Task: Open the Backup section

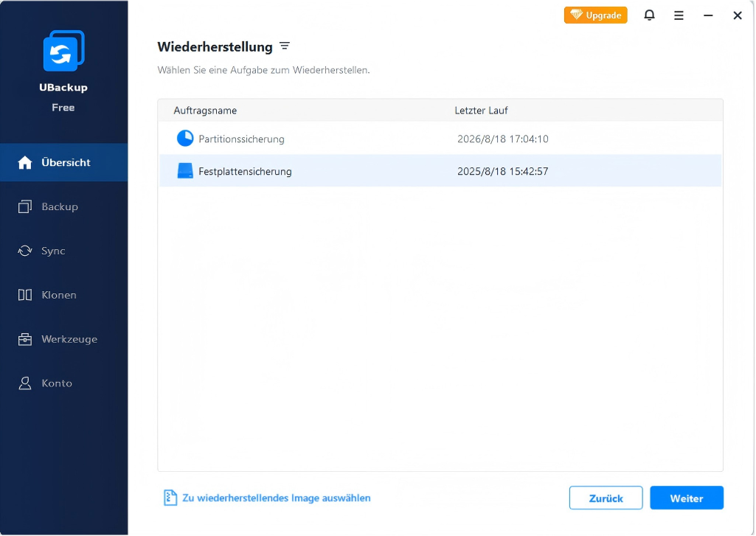Action: coord(59,206)
